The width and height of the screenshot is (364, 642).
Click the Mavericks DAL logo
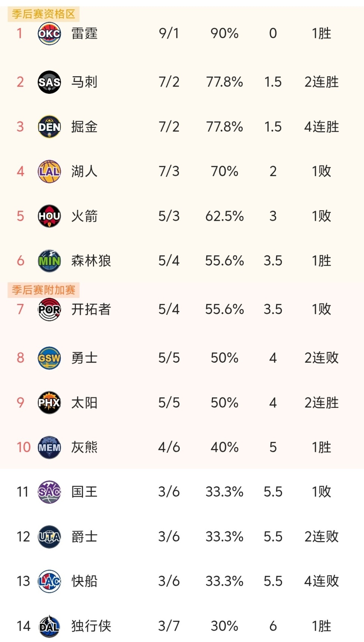(49, 626)
